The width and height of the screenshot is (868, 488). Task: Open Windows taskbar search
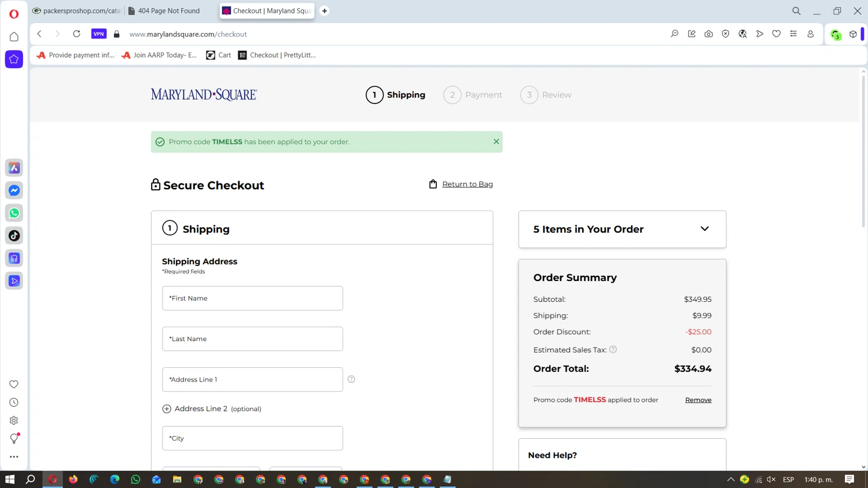click(x=31, y=479)
